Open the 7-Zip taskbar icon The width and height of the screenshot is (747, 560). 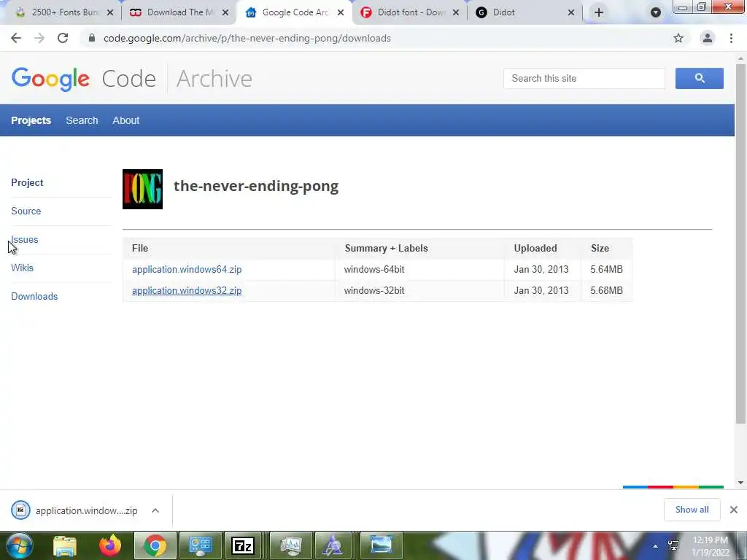pos(242,545)
